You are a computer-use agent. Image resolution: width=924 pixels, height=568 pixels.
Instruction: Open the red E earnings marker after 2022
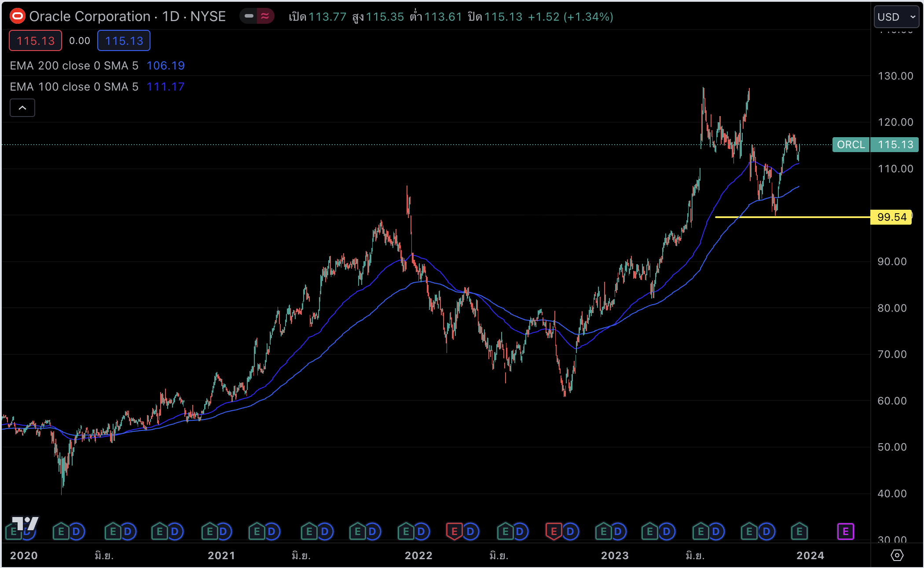click(x=455, y=532)
